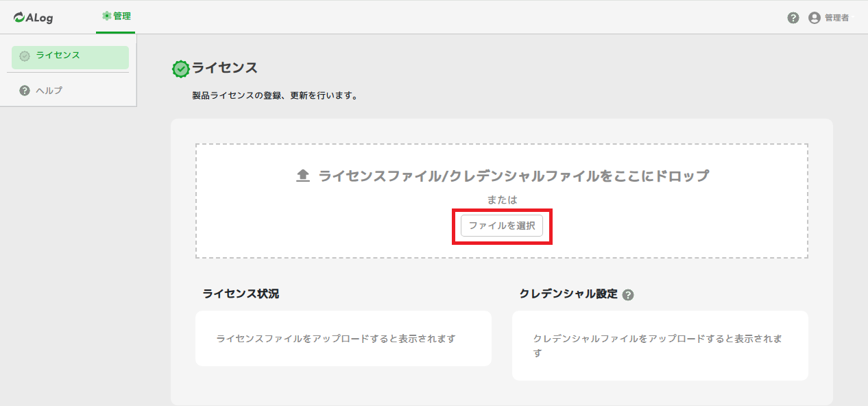Select ライセンス in the sidebar menu
This screenshot has height=406, width=868.
[58, 56]
